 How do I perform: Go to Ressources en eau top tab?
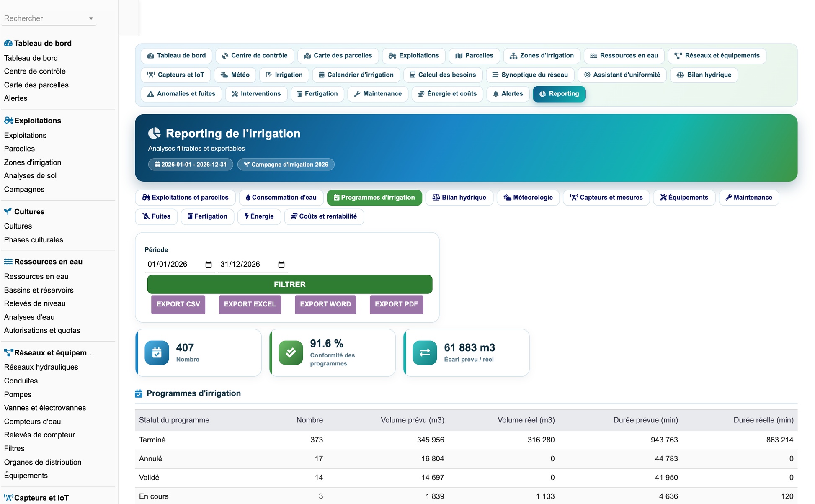coord(624,56)
